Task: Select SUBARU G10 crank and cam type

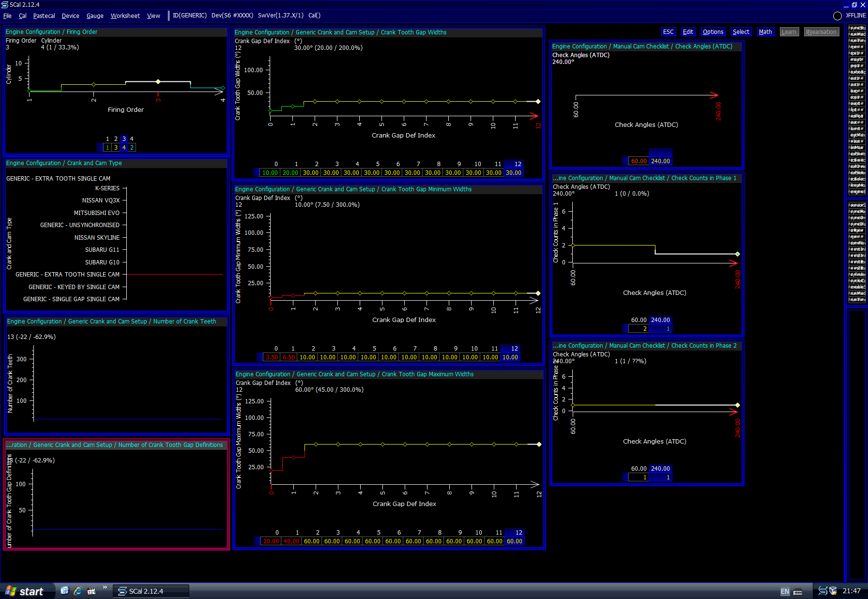Action: click(x=103, y=262)
